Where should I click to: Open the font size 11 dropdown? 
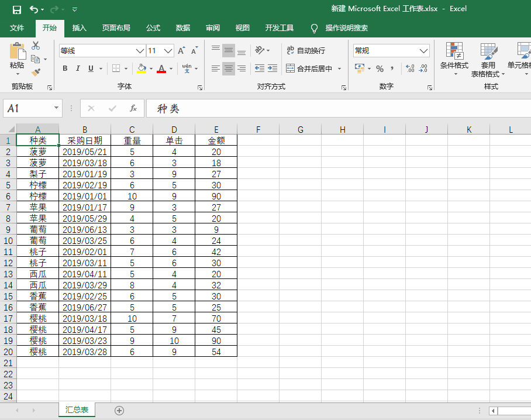tap(168, 51)
